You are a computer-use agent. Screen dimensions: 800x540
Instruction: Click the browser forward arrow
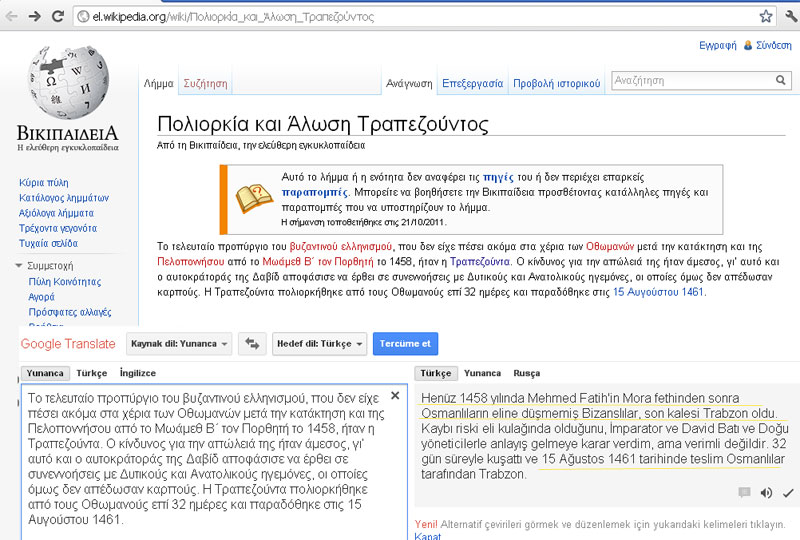36,17
